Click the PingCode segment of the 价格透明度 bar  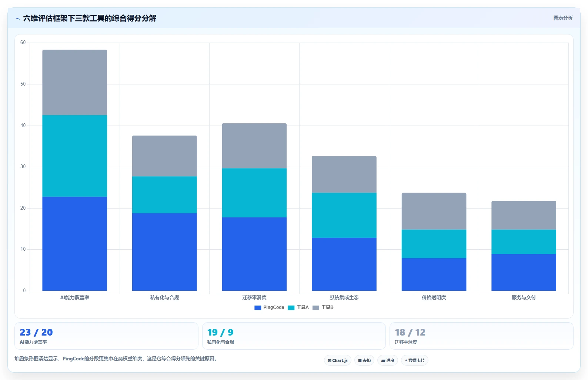[434, 274]
